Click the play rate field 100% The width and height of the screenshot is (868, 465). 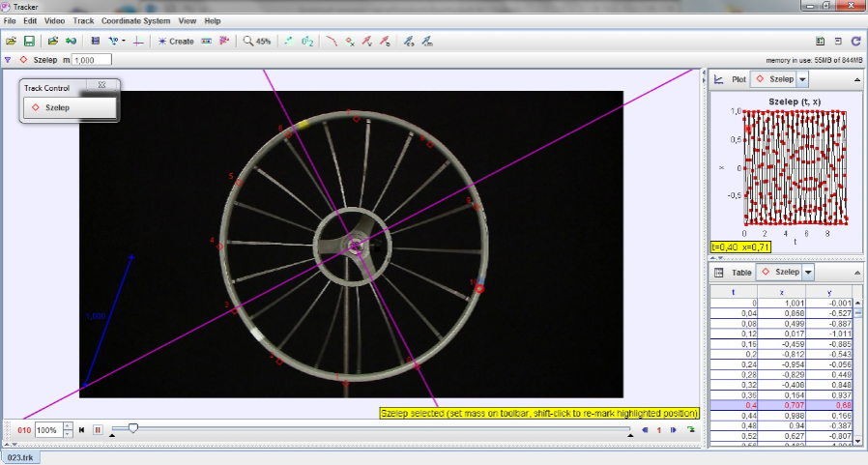(x=48, y=430)
